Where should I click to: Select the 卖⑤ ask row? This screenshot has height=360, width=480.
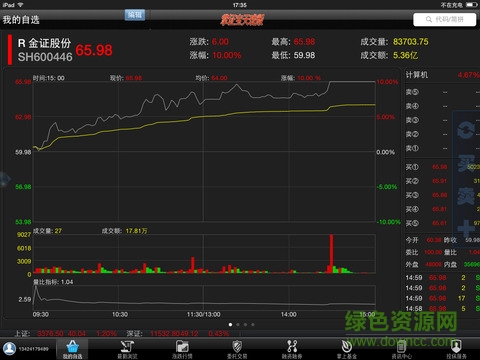pos(443,92)
